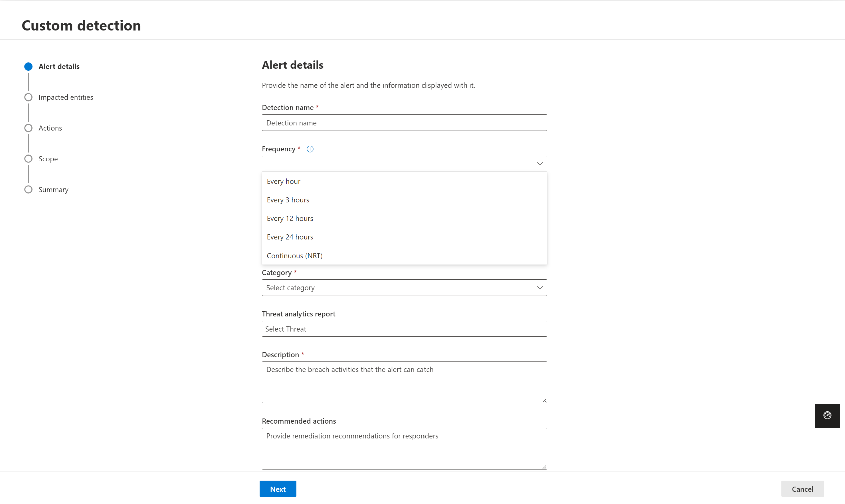Screen dimensions: 845x504
Task: Click the Cancel button
Action: [x=802, y=489]
